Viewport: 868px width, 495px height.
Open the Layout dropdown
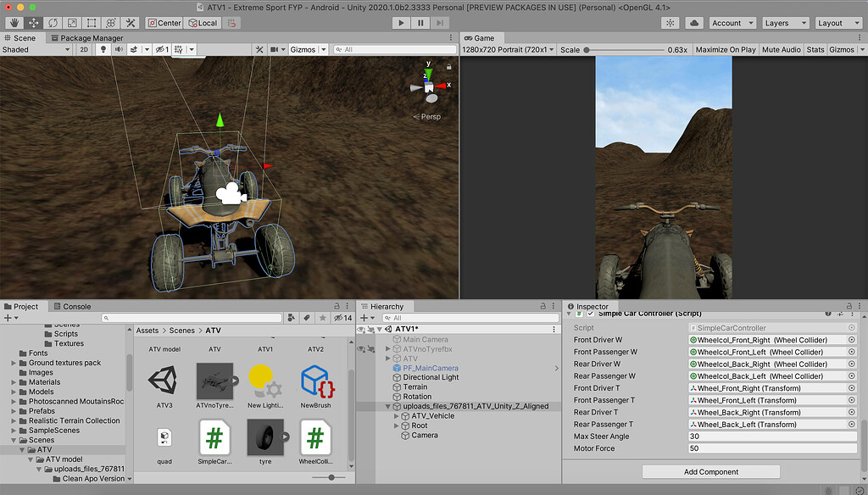[837, 23]
